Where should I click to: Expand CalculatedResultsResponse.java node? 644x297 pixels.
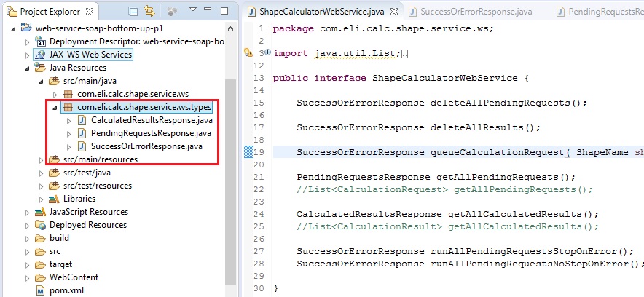point(68,121)
